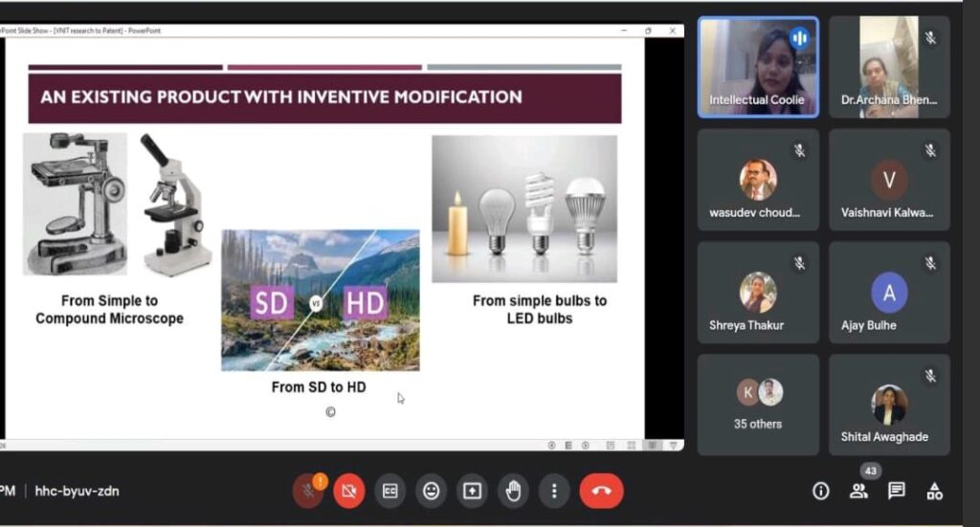Select the Intellectual Coolie video tile

[x=758, y=67]
